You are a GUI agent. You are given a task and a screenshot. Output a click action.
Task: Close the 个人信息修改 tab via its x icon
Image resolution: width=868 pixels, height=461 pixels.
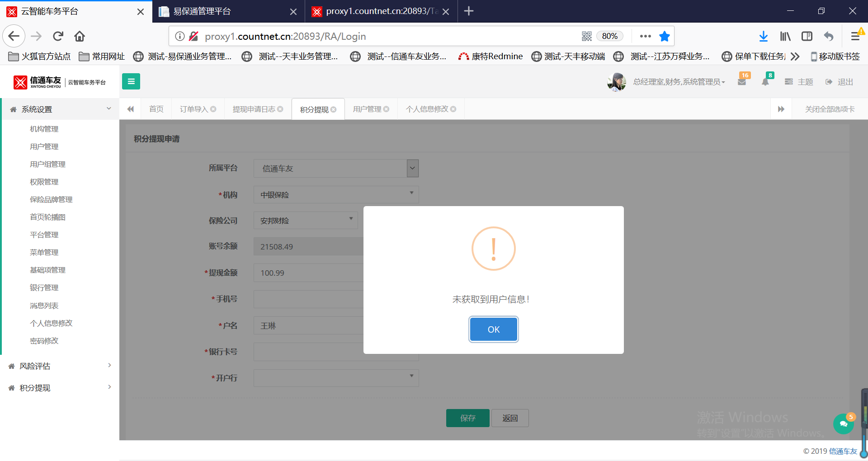tap(453, 109)
